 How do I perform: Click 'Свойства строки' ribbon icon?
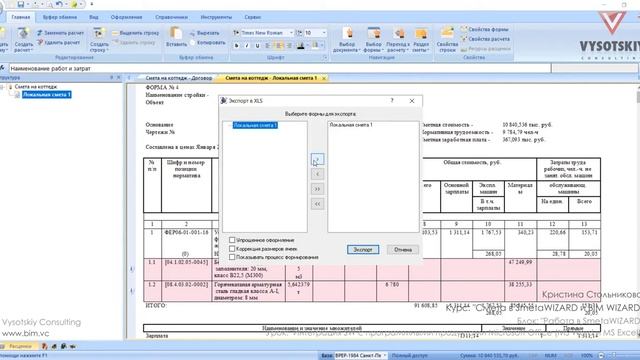coord(447,40)
